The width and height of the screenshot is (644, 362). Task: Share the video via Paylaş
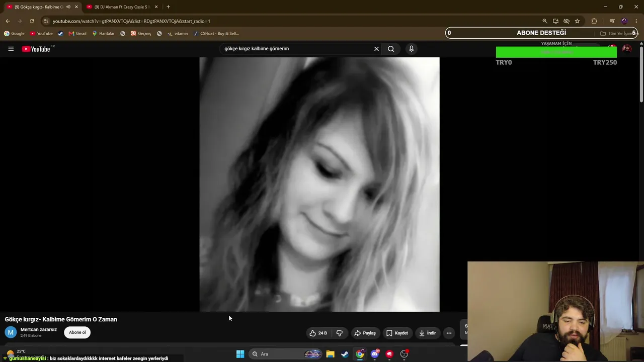click(x=365, y=333)
